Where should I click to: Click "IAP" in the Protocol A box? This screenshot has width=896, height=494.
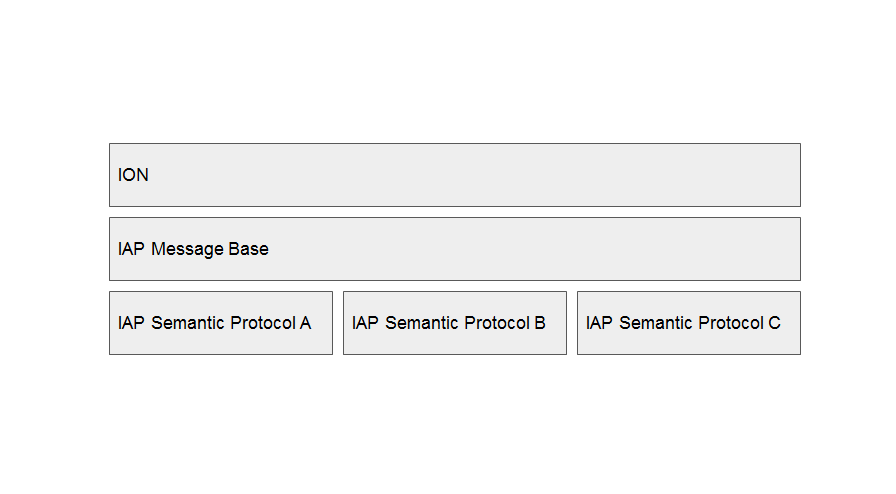[x=131, y=323]
